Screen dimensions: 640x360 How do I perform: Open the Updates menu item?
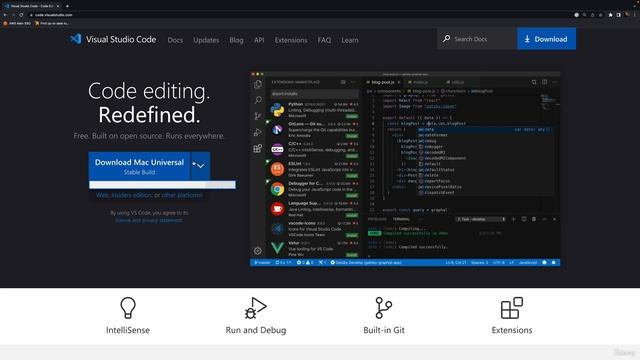click(206, 40)
